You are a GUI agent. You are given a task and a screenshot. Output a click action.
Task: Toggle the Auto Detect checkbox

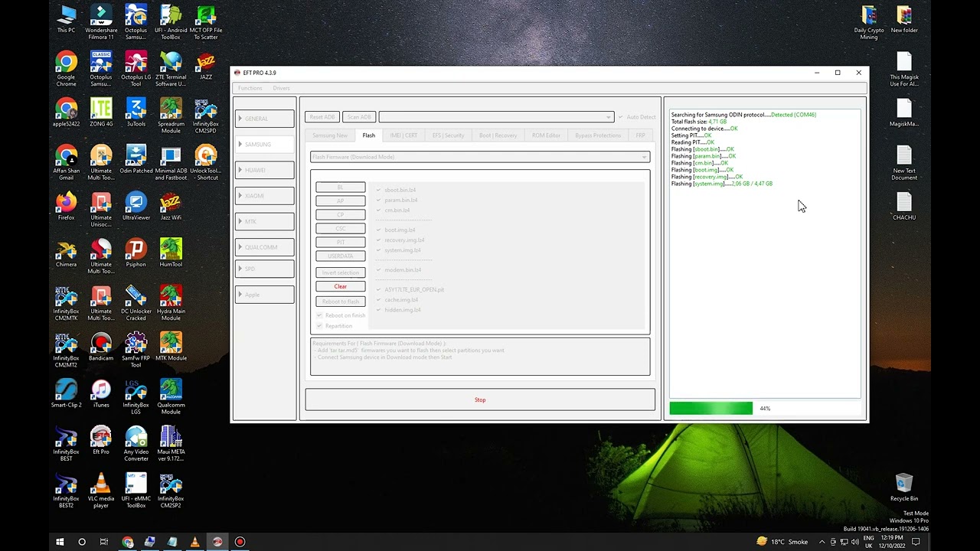pyautogui.click(x=621, y=117)
